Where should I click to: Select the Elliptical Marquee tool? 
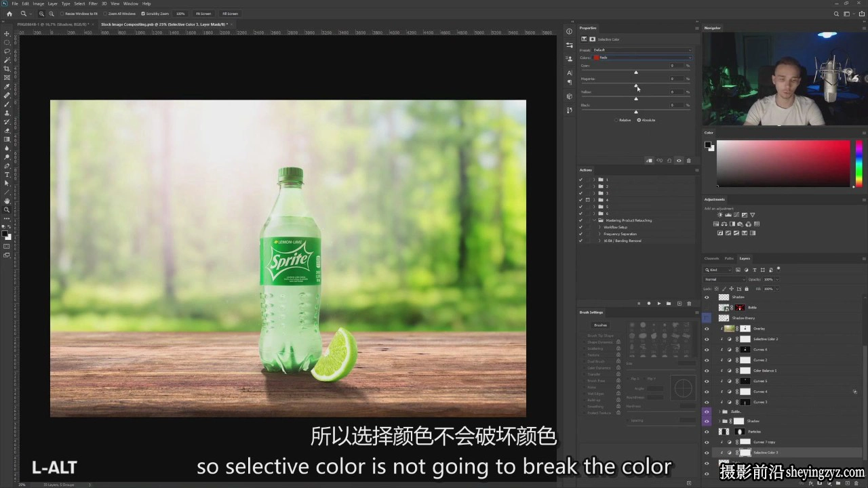click(7, 42)
